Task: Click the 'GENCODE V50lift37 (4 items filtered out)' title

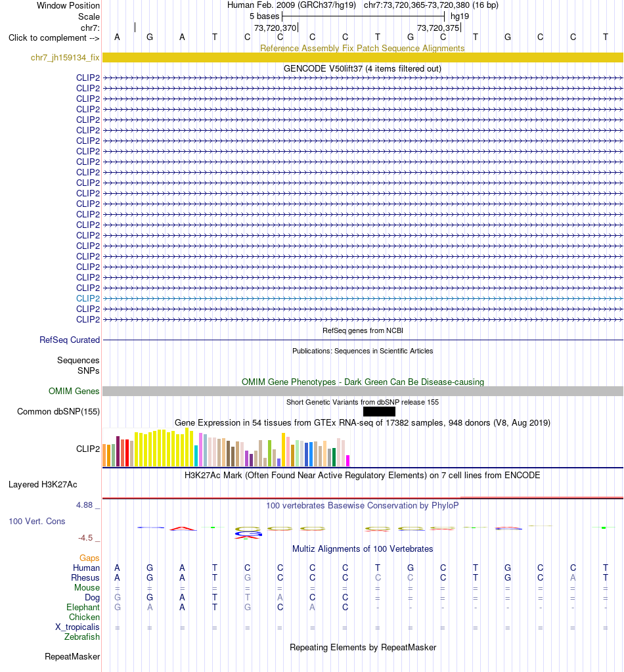Action: [x=363, y=68]
